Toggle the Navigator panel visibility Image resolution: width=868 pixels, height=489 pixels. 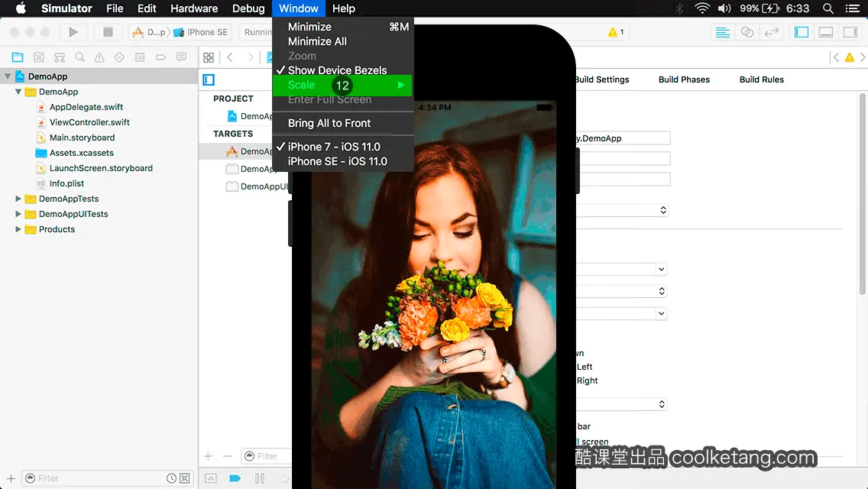coord(802,32)
